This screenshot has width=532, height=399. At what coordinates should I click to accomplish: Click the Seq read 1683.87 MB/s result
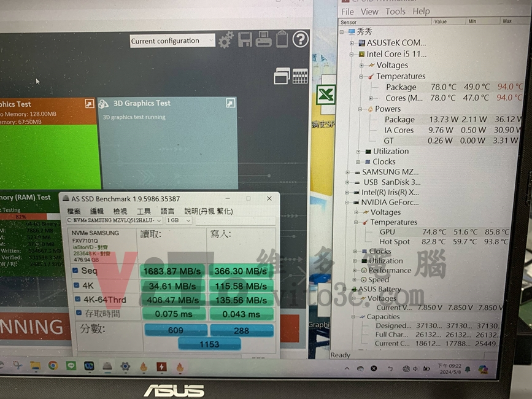click(x=172, y=271)
